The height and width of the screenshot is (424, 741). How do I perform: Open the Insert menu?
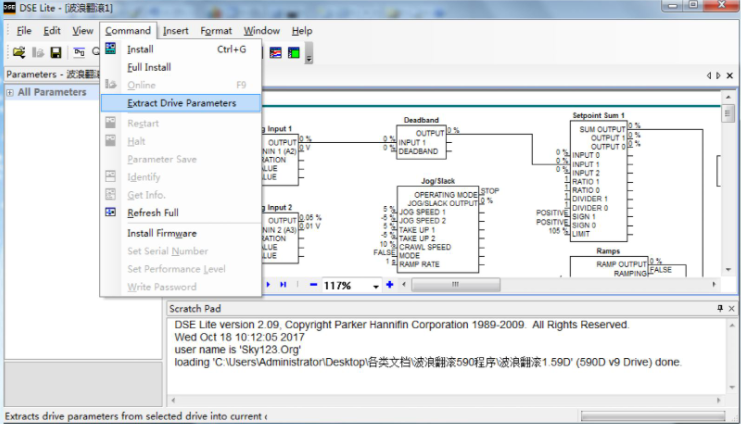pos(176,31)
